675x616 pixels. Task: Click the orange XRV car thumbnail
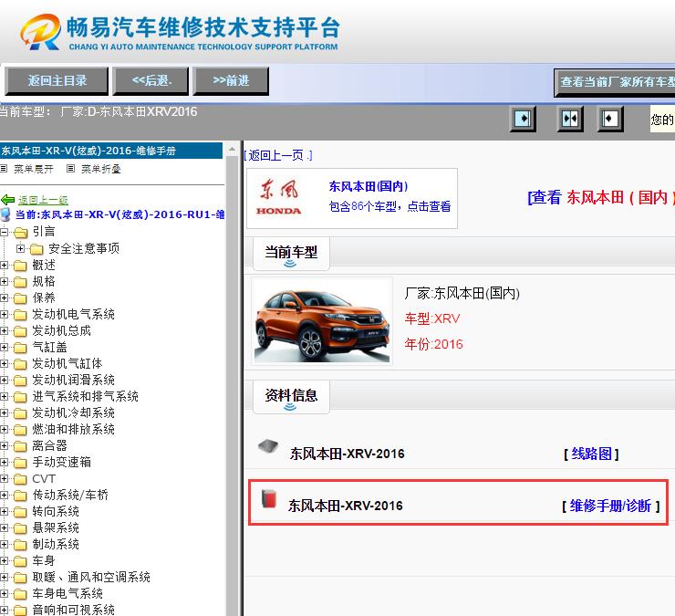click(x=322, y=321)
